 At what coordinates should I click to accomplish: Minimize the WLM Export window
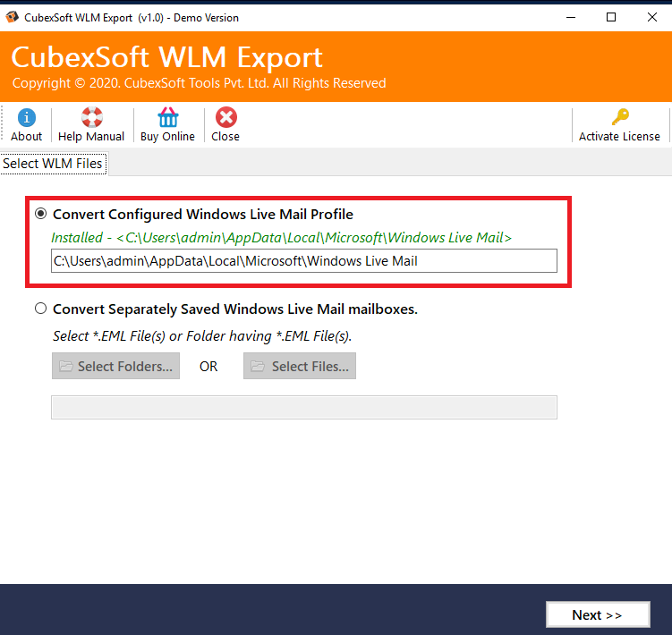pyautogui.click(x=570, y=17)
